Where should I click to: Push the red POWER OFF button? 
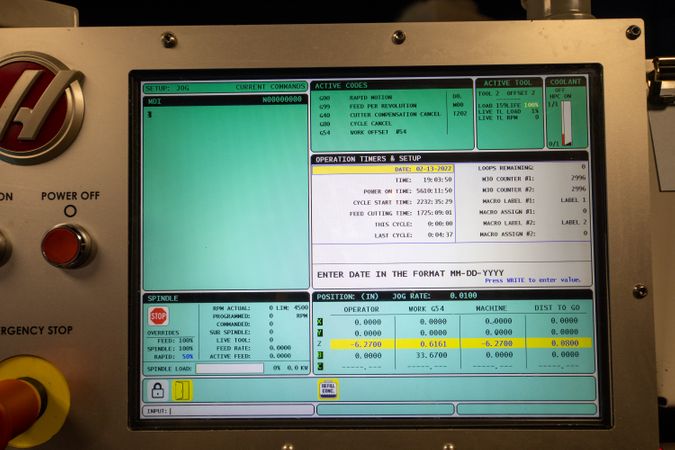pyautogui.click(x=67, y=246)
